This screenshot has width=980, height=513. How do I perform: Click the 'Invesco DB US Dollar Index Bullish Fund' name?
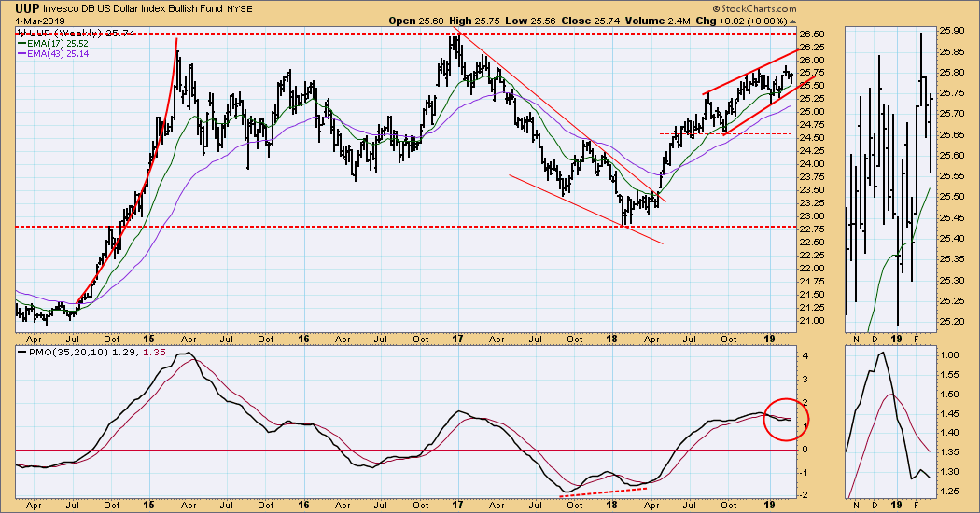pyautogui.click(x=132, y=9)
